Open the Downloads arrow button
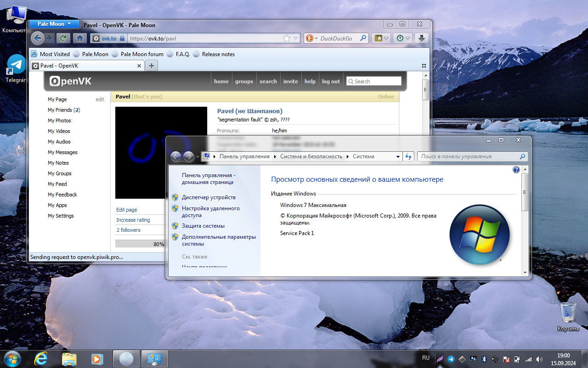The width and height of the screenshot is (588, 368). (422, 39)
